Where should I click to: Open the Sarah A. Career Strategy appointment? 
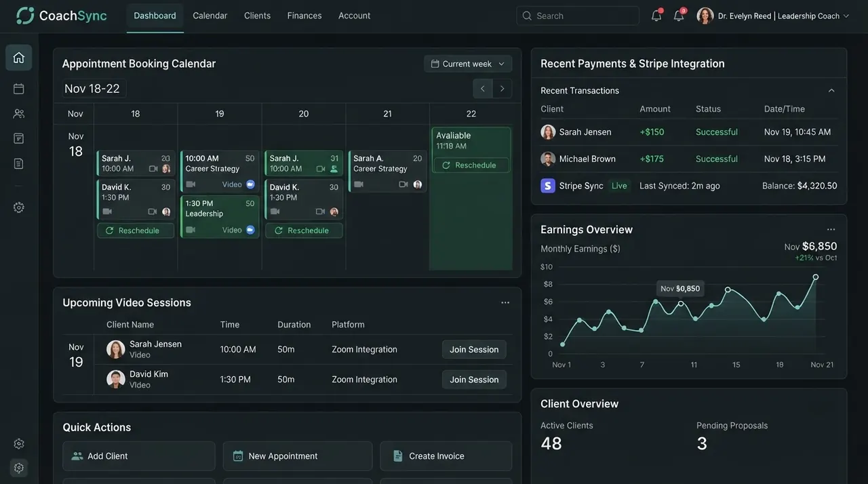coord(387,172)
